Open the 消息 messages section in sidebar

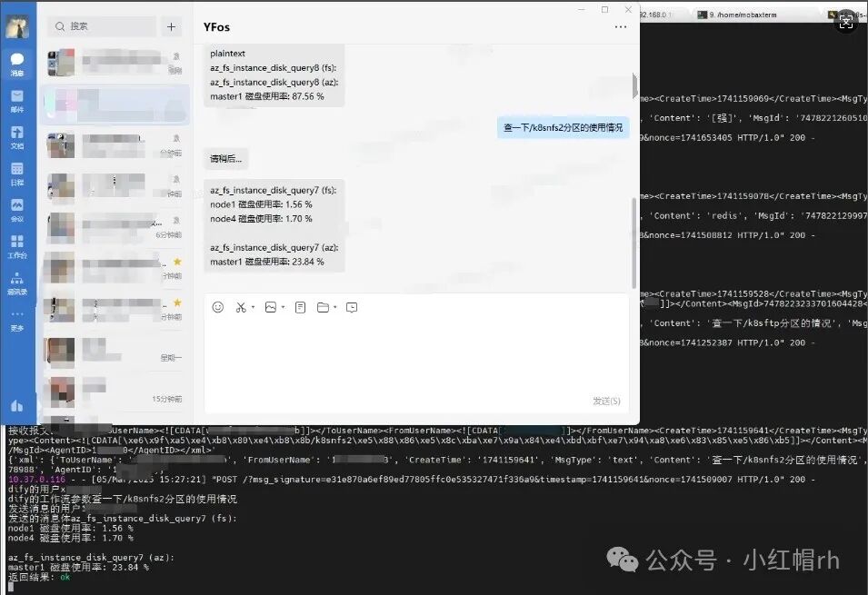17,64
